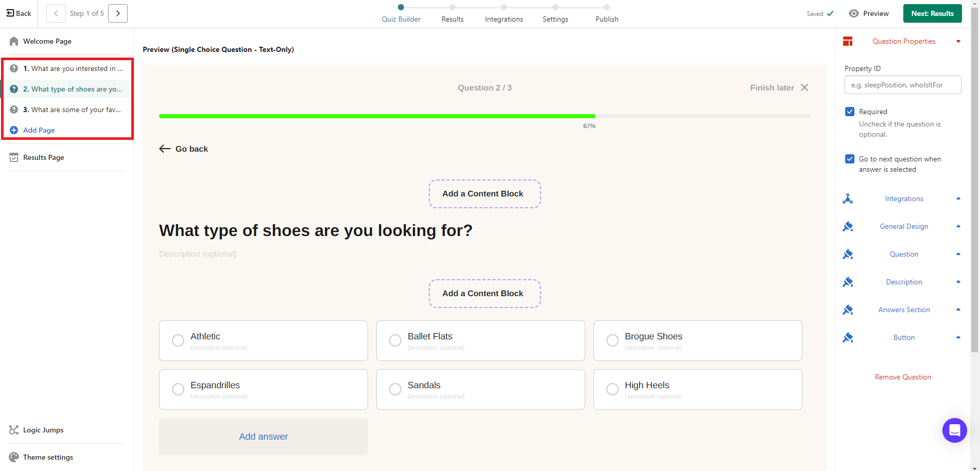This screenshot has height=471, width=980.
Task: Uncheck the Required checkbox
Action: (850, 112)
